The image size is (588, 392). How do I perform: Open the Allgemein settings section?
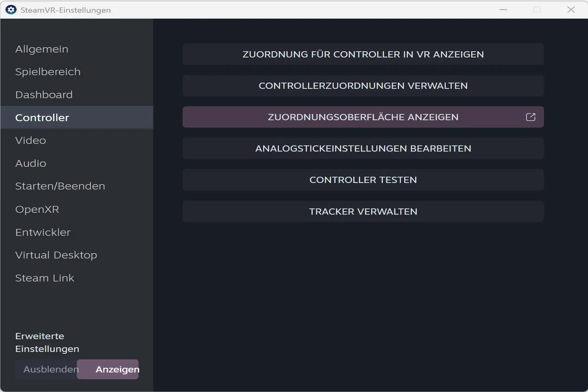coord(77,49)
